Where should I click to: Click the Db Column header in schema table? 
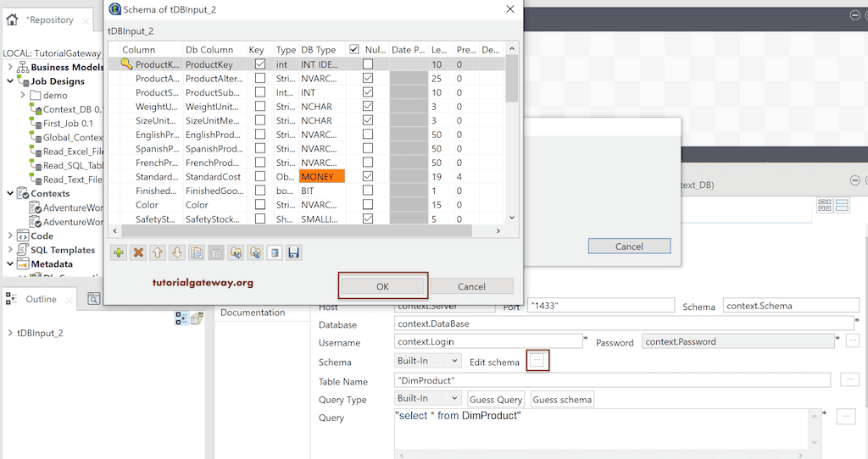coord(209,50)
